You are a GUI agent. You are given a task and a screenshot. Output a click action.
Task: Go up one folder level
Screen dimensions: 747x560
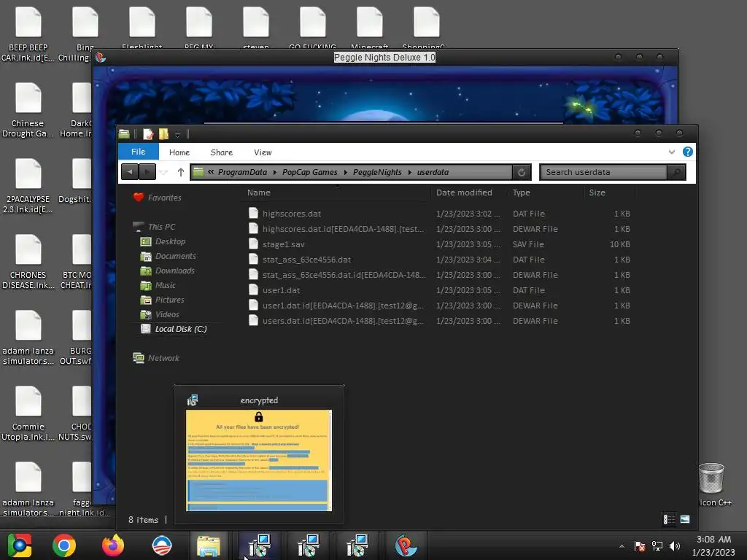[x=181, y=172]
